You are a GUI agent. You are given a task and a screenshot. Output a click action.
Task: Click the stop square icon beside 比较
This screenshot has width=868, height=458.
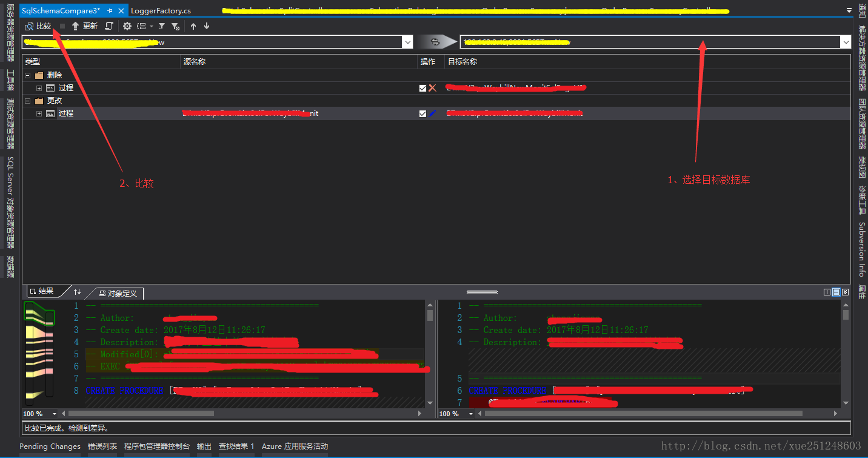point(62,26)
